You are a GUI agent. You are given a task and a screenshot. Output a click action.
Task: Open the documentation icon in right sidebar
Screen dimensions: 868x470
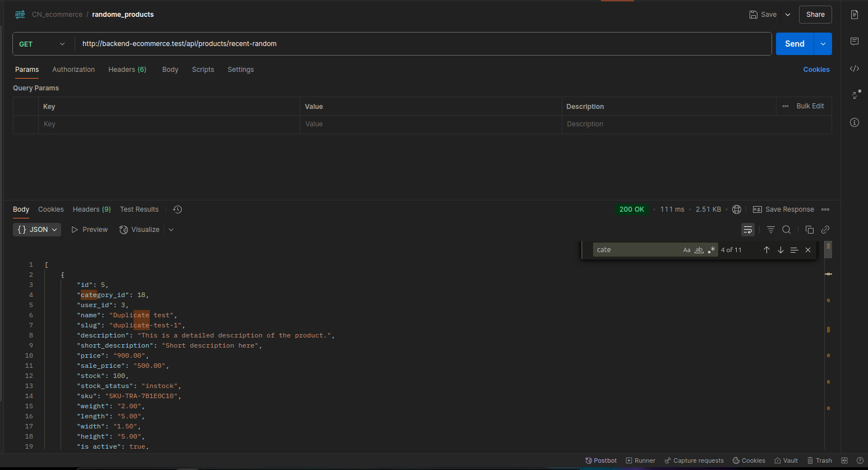tap(855, 15)
